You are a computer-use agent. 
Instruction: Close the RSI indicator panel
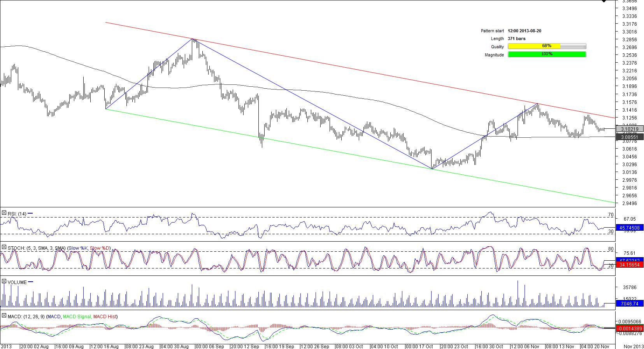pyautogui.click(x=4, y=213)
